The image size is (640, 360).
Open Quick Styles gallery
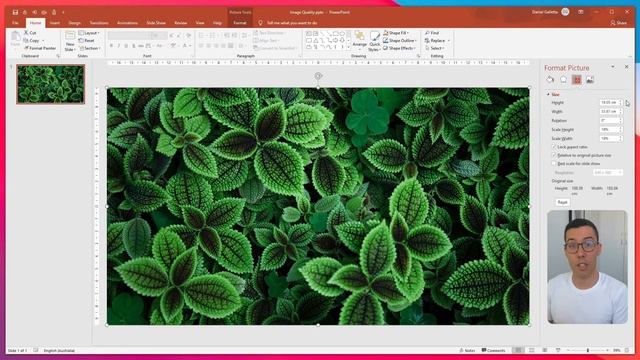point(374,41)
